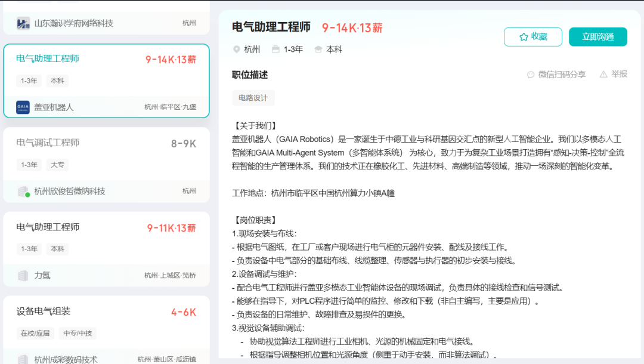644x364 pixels.
Task: Click the 杭州成彩数码技术 company icon
Action: click(x=23, y=359)
